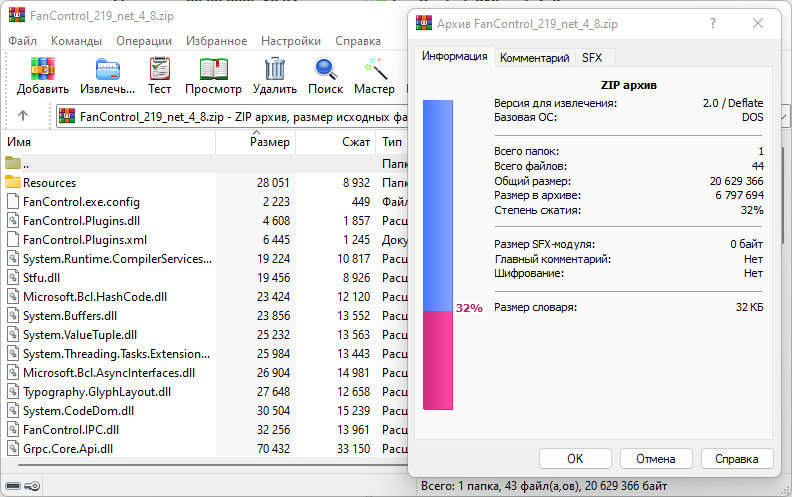This screenshot has height=497, width=792.
Task: Click the FanControl.Plugins.dll file icon
Action: click(x=13, y=220)
